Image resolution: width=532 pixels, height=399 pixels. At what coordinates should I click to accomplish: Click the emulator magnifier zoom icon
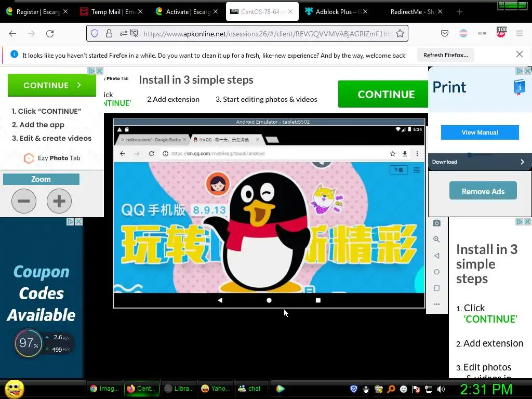[x=436, y=239]
